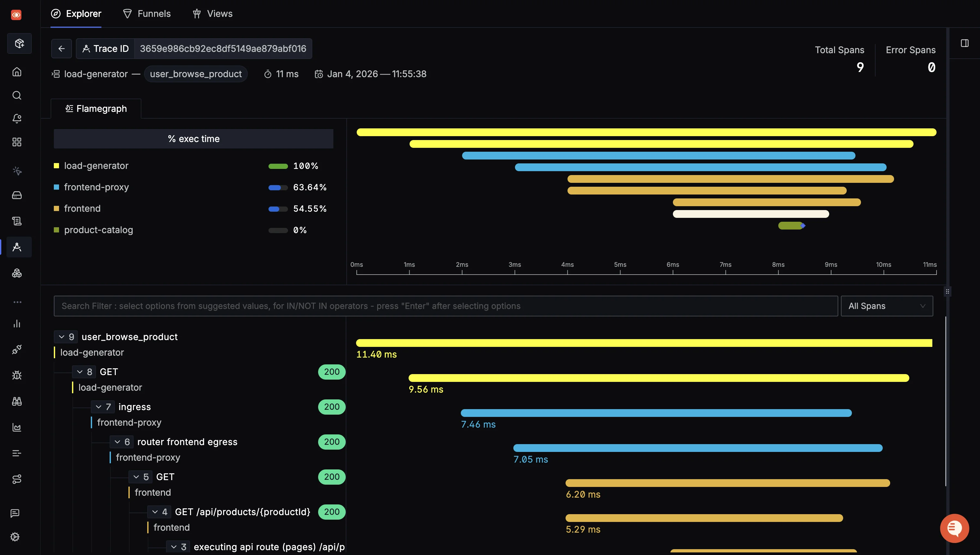Screen dimensions: 980x555
Task: Open the All Spans dropdown
Action: (887, 306)
